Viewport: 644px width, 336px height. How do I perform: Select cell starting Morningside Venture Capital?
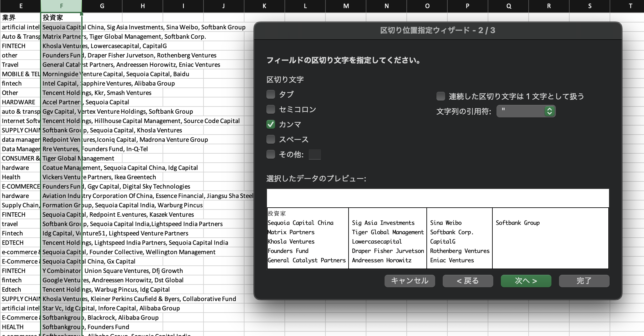(x=61, y=74)
